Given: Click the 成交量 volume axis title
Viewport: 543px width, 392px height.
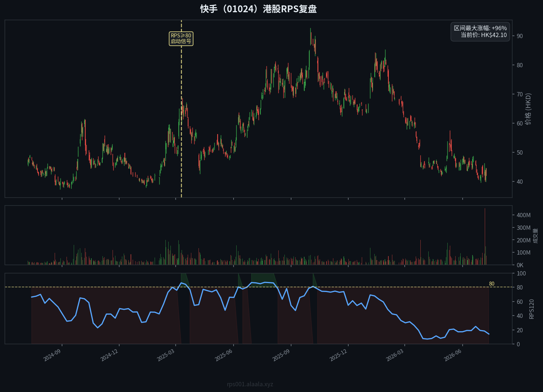Looking at the screenshot, I should (535, 236).
